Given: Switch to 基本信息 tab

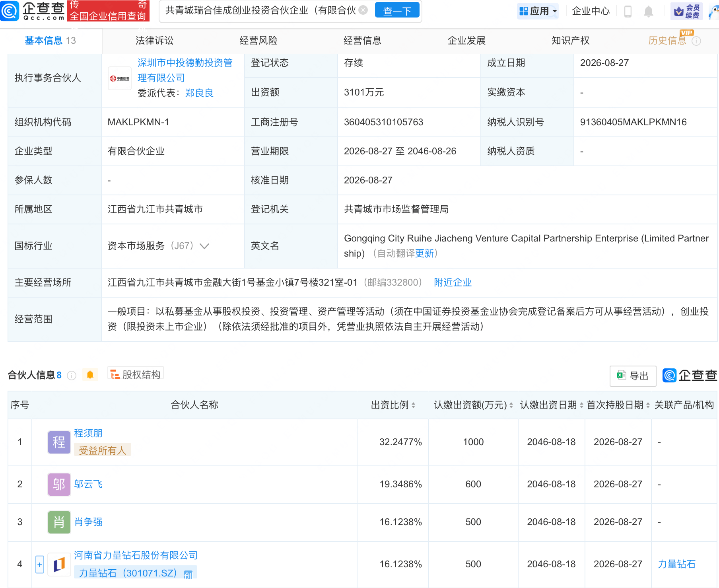Looking at the screenshot, I should (50, 41).
